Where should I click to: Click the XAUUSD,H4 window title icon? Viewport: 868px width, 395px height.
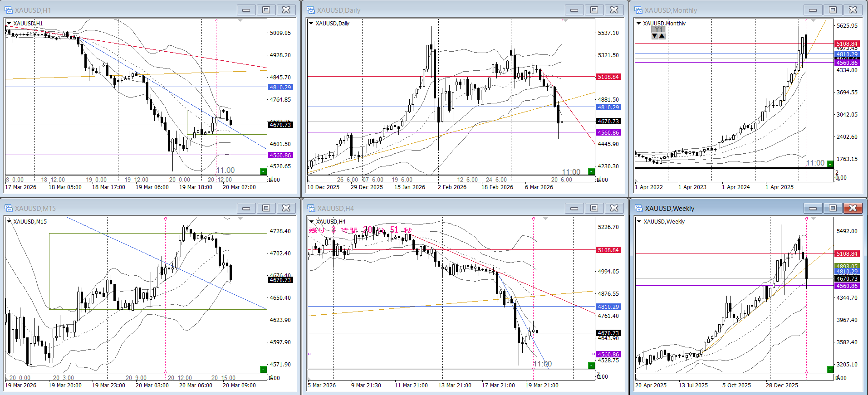(x=311, y=208)
